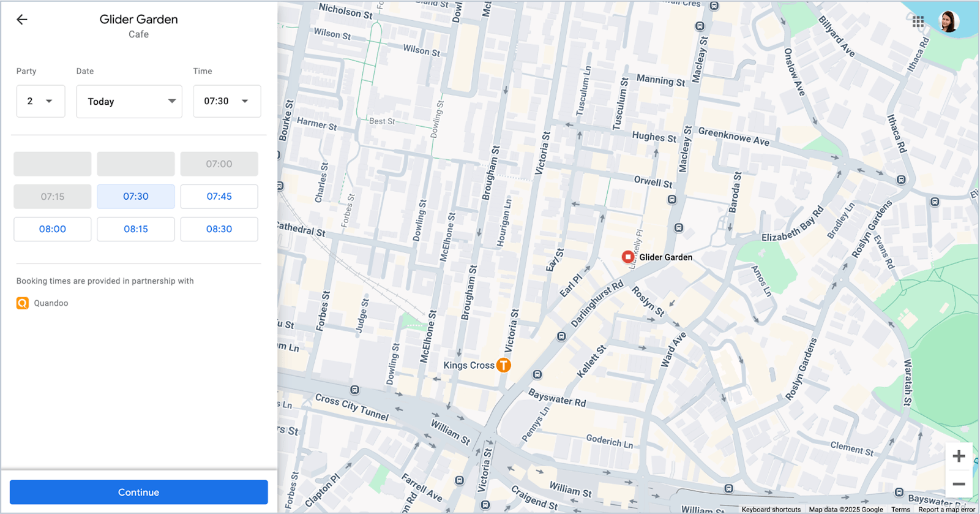Choose the 08:30 time slot
This screenshot has height=514, width=980.
219,229
